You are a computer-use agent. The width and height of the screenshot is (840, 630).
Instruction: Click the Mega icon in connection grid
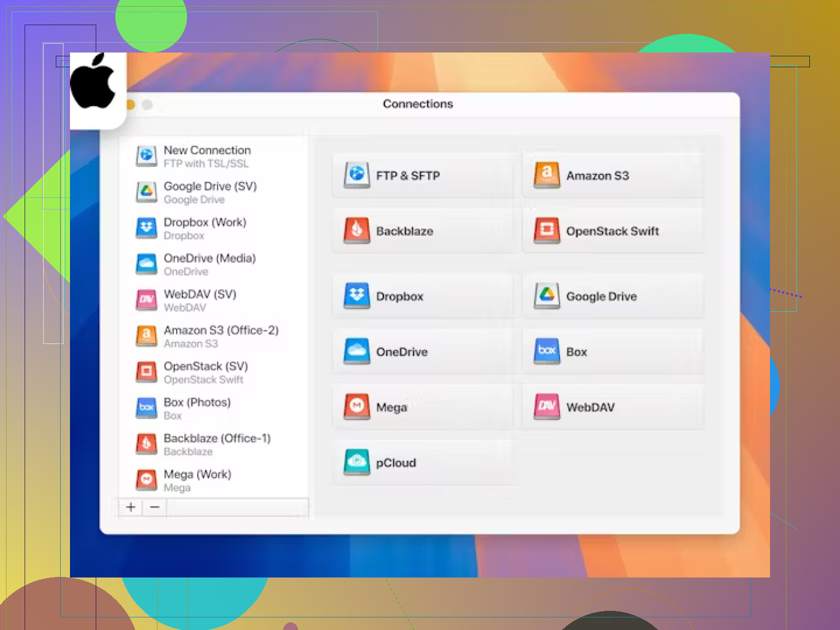[x=357, y=407]
